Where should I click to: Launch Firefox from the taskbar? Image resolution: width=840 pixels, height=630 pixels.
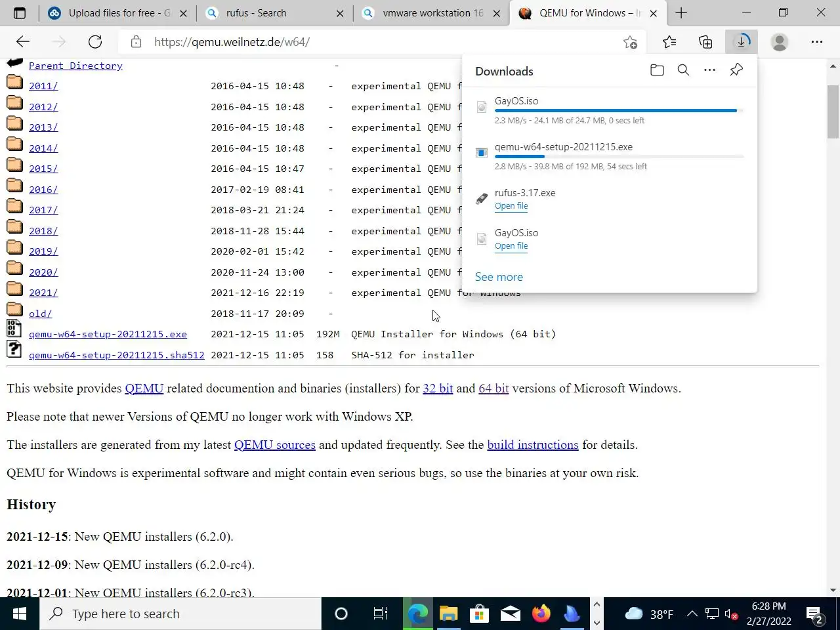541,614
